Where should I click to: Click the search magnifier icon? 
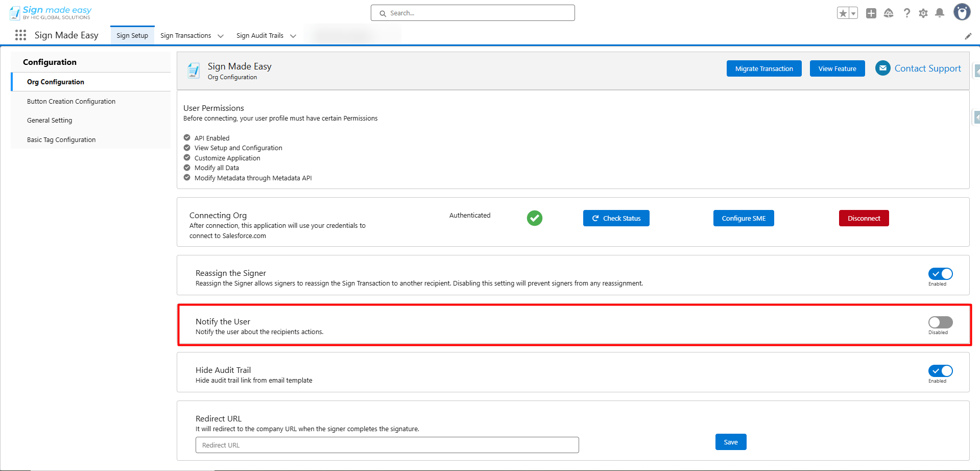pos(383,14)
